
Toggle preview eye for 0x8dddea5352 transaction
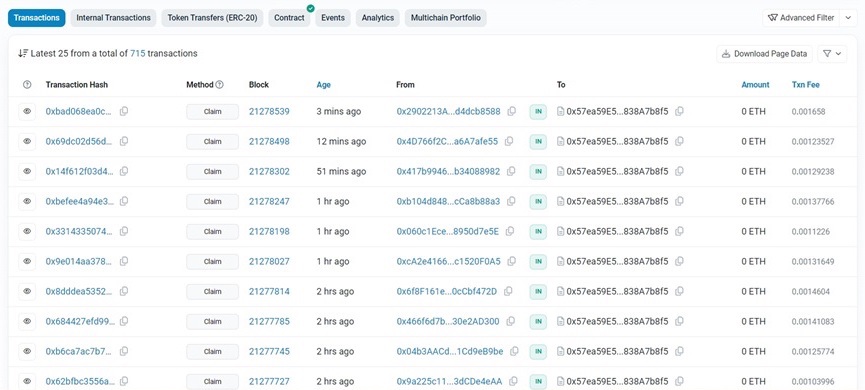coord(27,291)
